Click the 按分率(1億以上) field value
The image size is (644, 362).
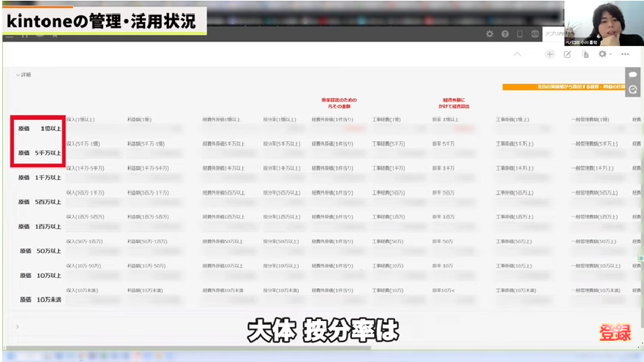pos(282,129)
